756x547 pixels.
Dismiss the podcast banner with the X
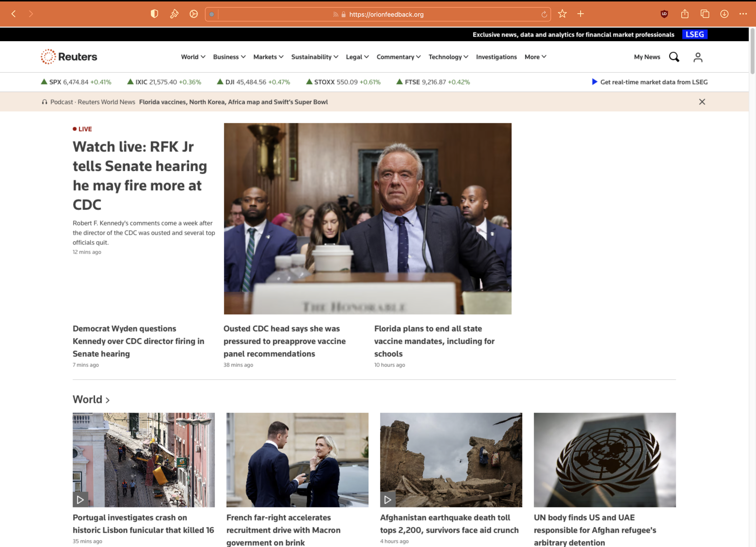pyautogui.click(x=702, y=102)
